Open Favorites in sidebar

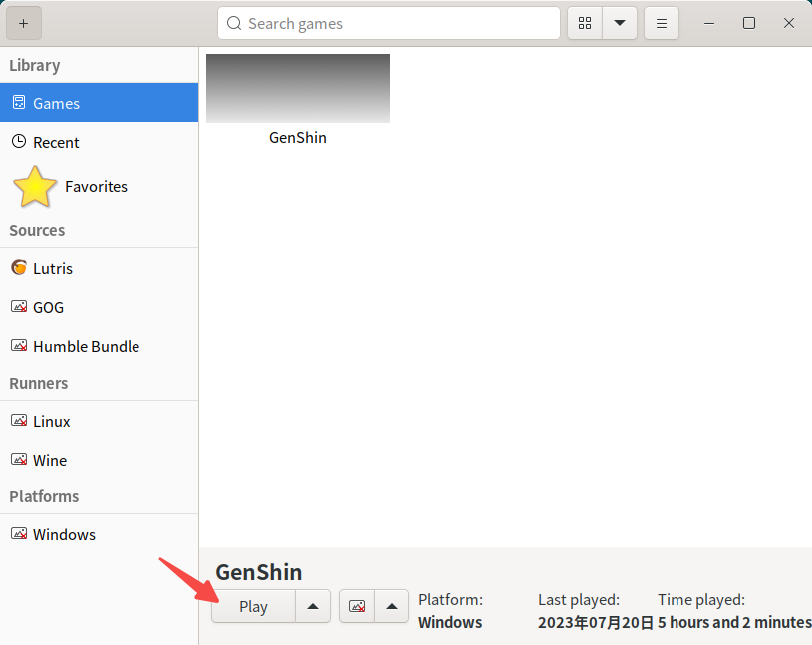coord(99,187)
